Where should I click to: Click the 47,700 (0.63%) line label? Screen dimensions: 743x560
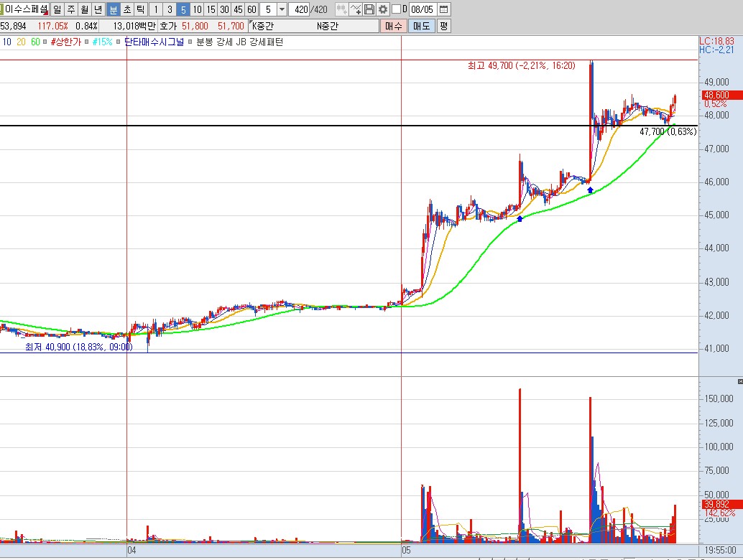coord(668,131)
